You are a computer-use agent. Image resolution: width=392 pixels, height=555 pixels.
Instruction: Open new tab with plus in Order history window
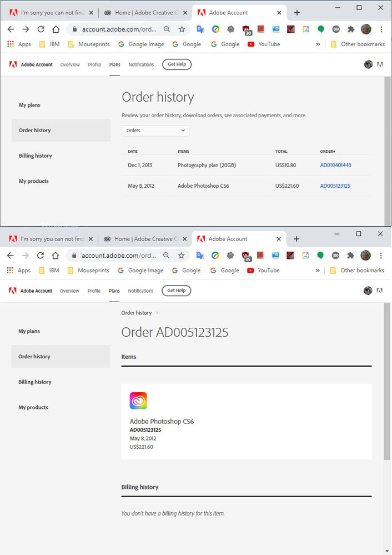tap(297, 13)
